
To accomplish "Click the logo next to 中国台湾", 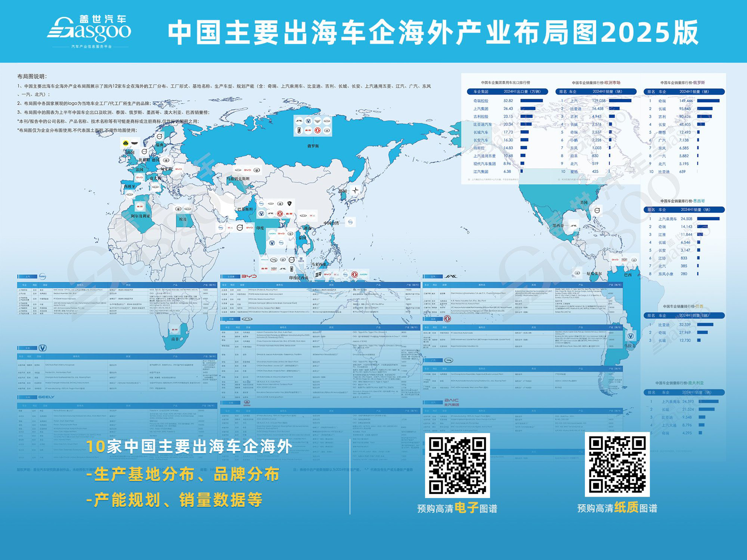I will point(350,222).
